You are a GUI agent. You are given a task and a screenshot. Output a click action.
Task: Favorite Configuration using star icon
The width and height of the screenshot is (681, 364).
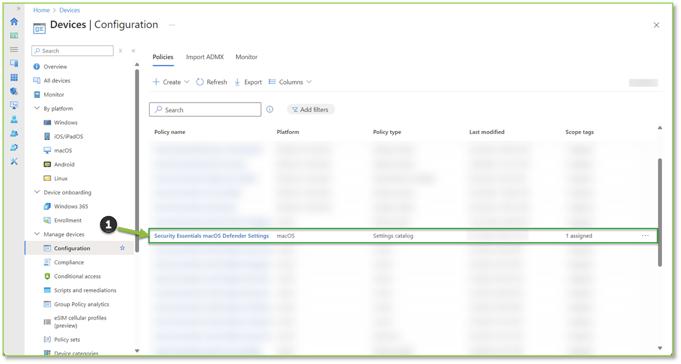tap(122, 248)
